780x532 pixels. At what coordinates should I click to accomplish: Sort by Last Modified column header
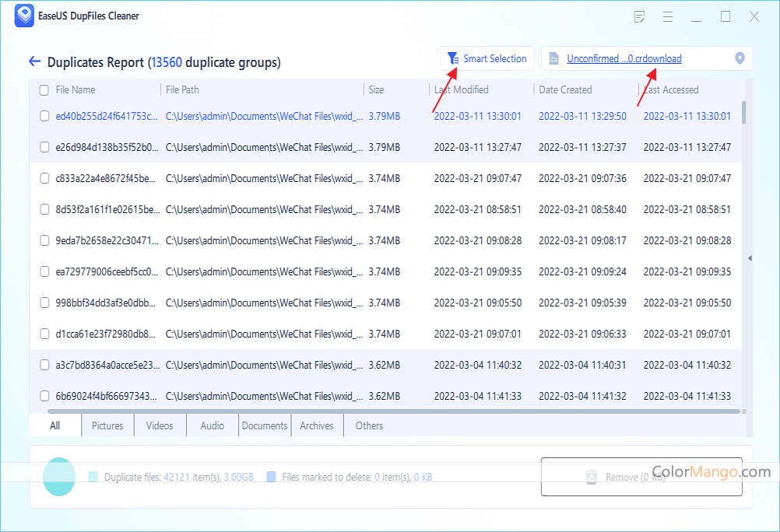click(462, 90)
